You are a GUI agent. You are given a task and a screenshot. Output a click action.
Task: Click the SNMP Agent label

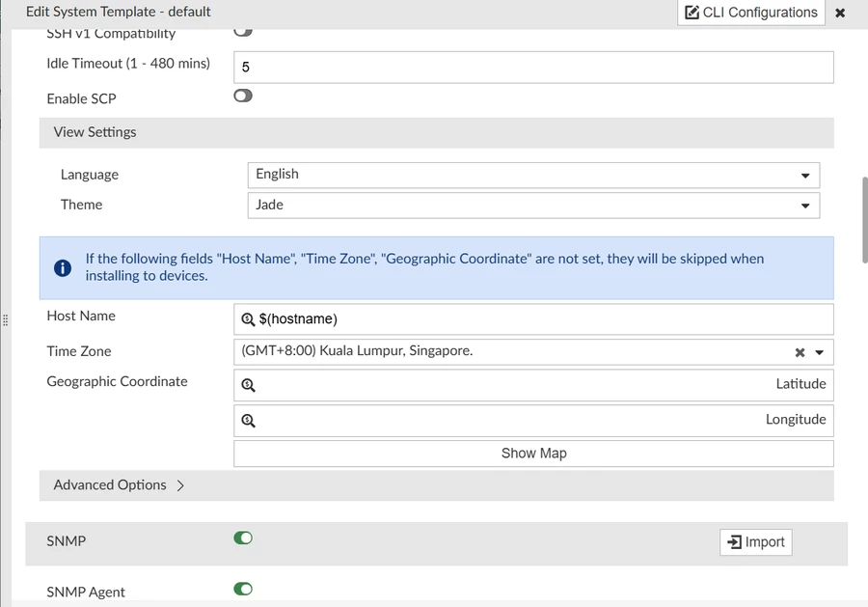point(86,593)
